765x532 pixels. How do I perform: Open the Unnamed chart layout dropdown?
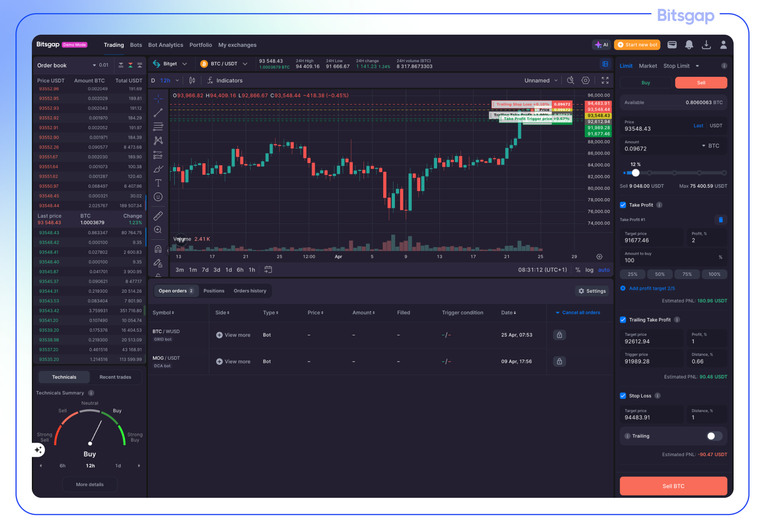(x=541, y=81)
